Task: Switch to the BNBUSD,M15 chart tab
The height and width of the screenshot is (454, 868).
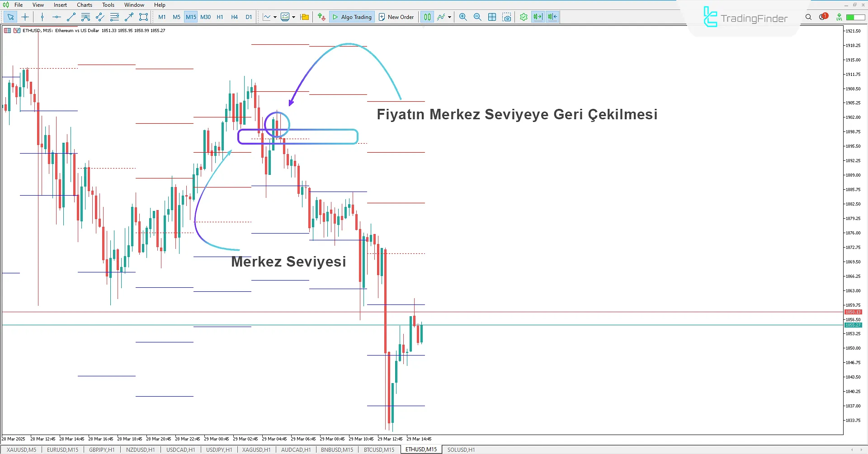Action: (337, 449)
